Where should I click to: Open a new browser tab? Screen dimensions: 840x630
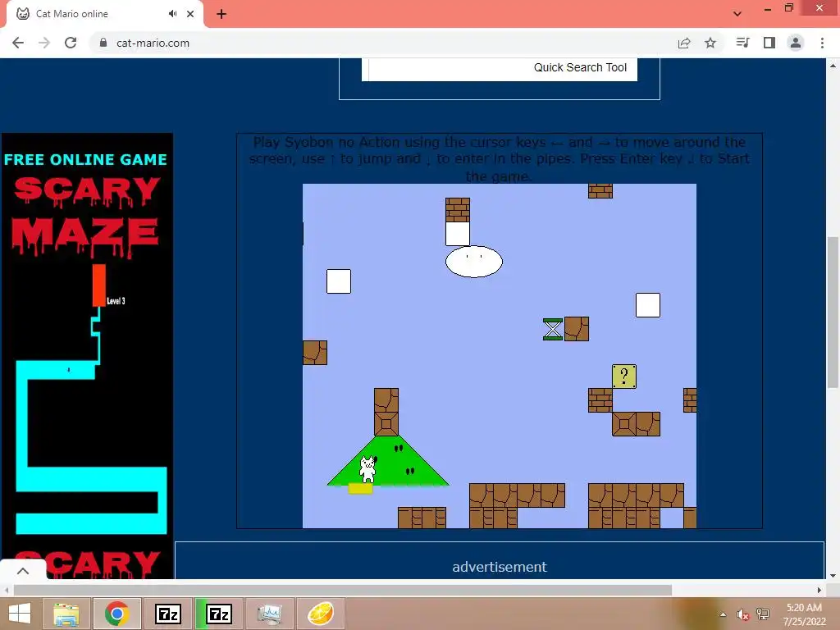click(x=221, y=14)
